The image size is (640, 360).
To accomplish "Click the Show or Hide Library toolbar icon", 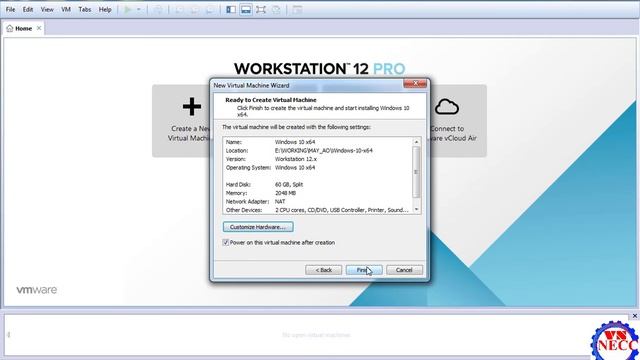I will [231, 9].
